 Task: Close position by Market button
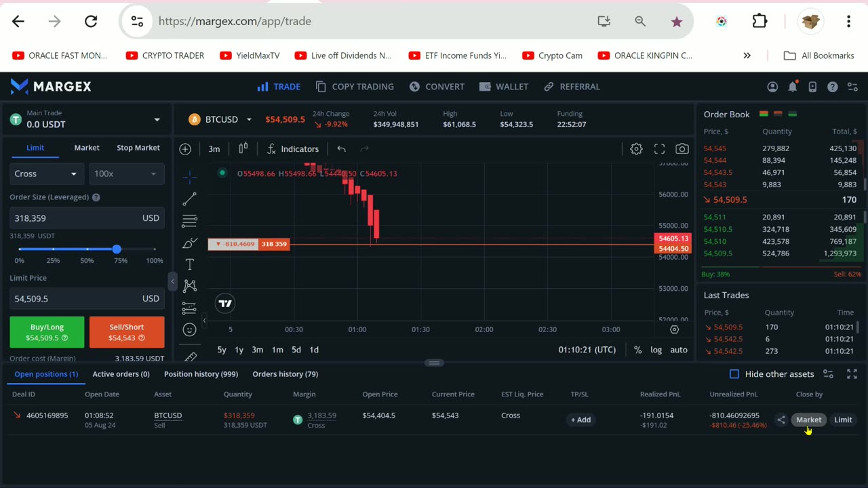pyautogui.click(x=808, y=420)
